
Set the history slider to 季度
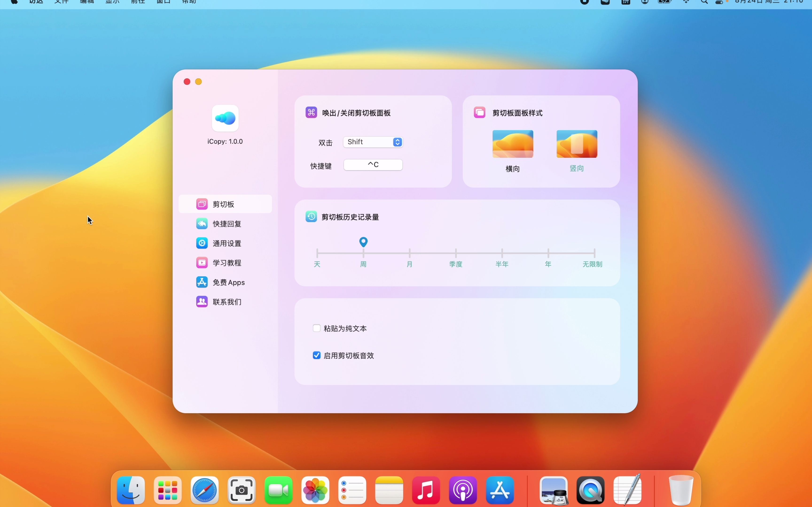[x=456, y=253]
